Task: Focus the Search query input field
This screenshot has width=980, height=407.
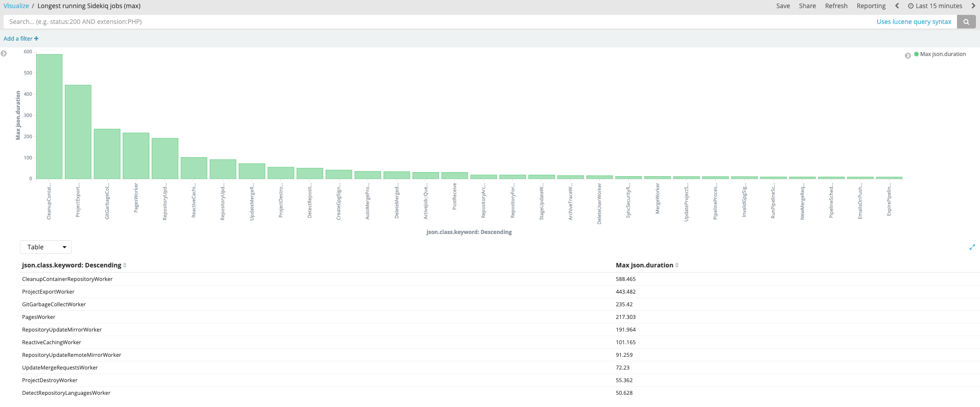Action: [x=406, y=22]
